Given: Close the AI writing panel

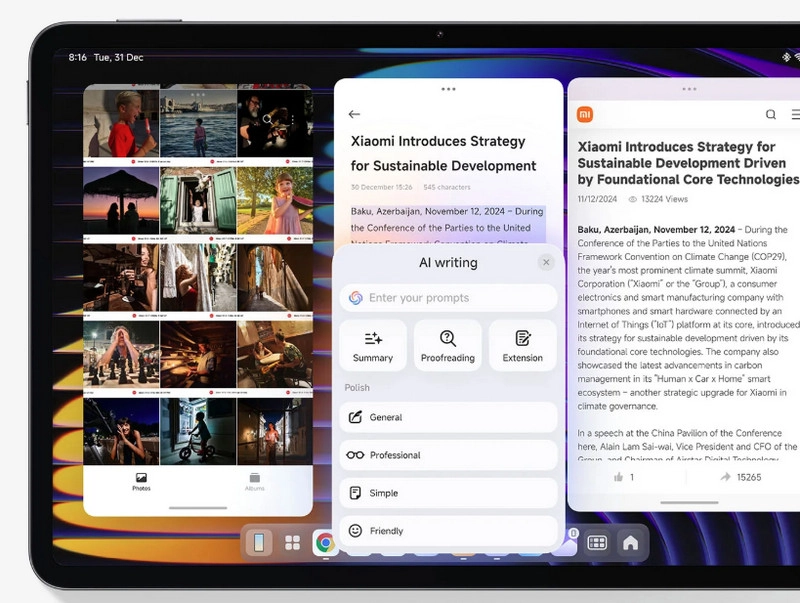Looking at the screenshot, I should (546, 262).
